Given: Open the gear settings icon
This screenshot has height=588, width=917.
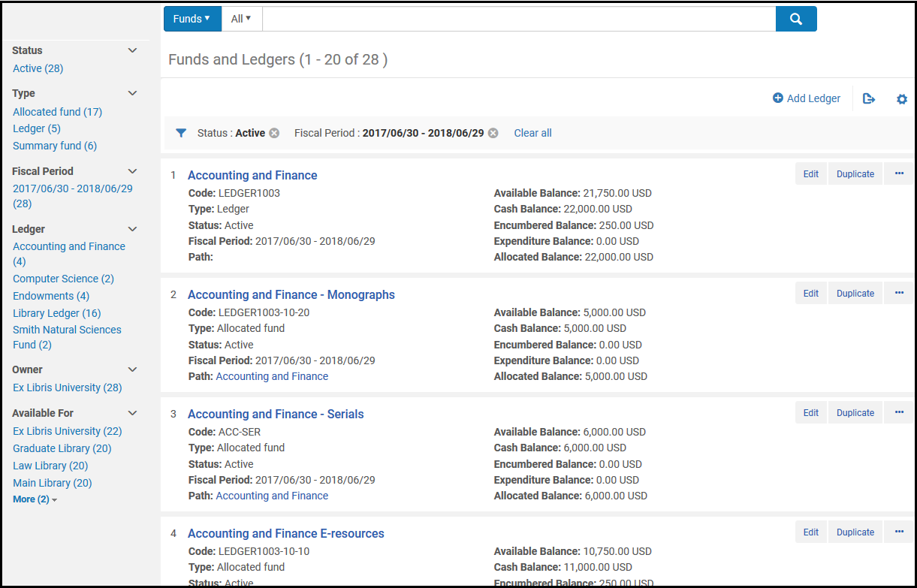Looking at the screenshot, I should click(902, 98).
